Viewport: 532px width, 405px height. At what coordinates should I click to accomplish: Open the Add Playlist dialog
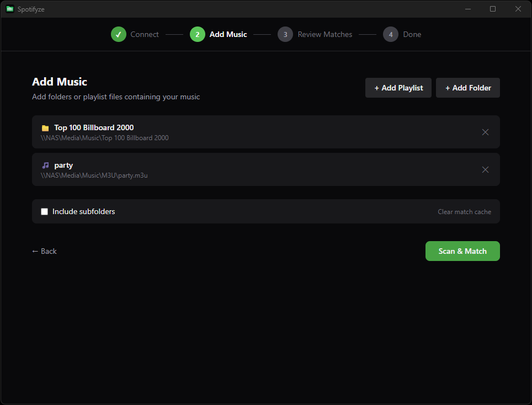tap(398, 87)
